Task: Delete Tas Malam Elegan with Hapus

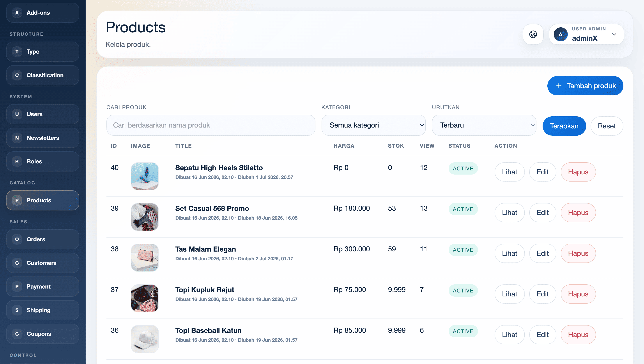Action: 578,253
